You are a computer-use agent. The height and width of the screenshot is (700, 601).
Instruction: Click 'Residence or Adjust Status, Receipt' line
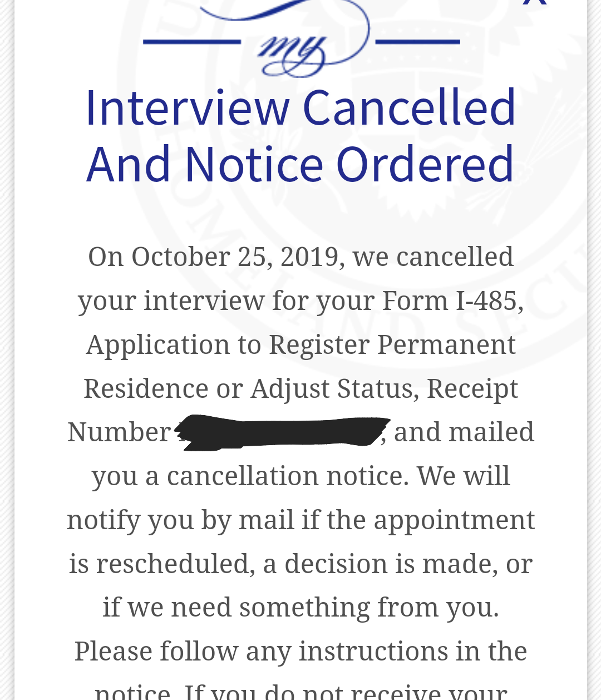pyautogui.click(x=300, y=388)
